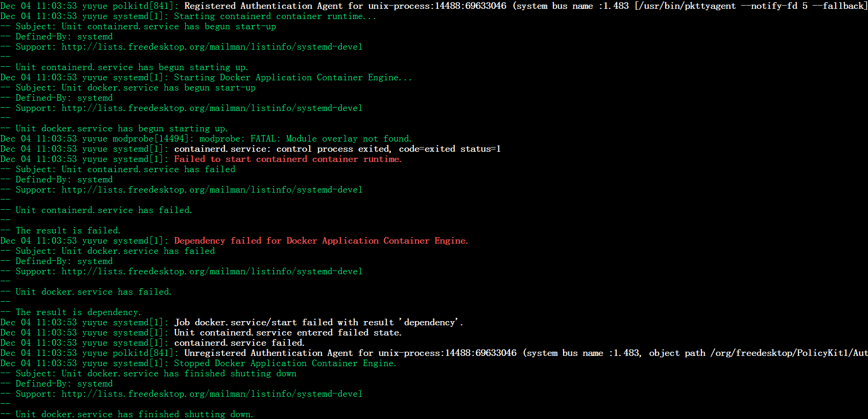868x419 pixels.
Task: Select 'Starting containerd container runtime...' log line
Action: pos(188,16)
